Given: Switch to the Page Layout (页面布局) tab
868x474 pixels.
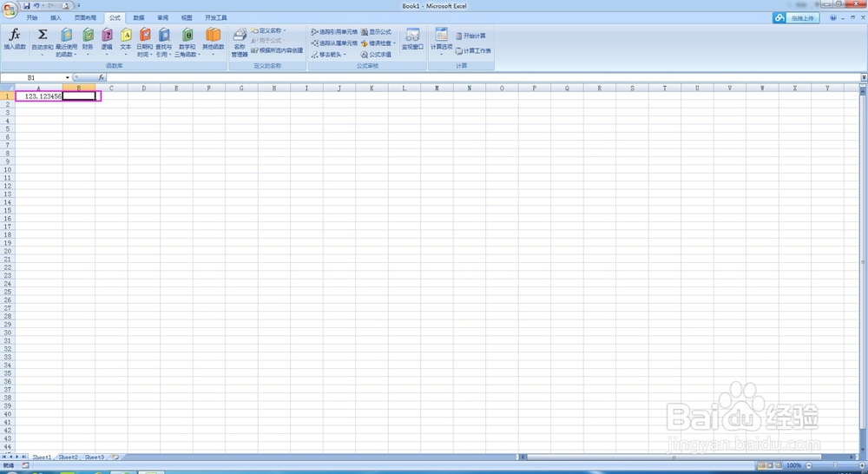Looking at the screenshot, I should point(85,17).
